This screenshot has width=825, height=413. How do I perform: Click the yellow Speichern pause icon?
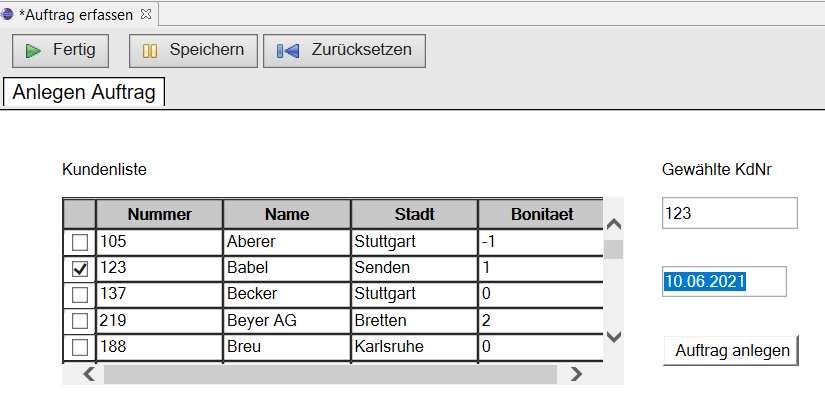pyautogui.click(x=150, y=51)
